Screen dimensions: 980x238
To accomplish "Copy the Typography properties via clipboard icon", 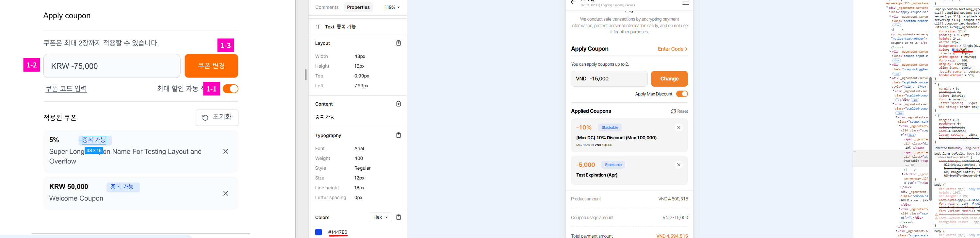I will [x=398, y=135].
